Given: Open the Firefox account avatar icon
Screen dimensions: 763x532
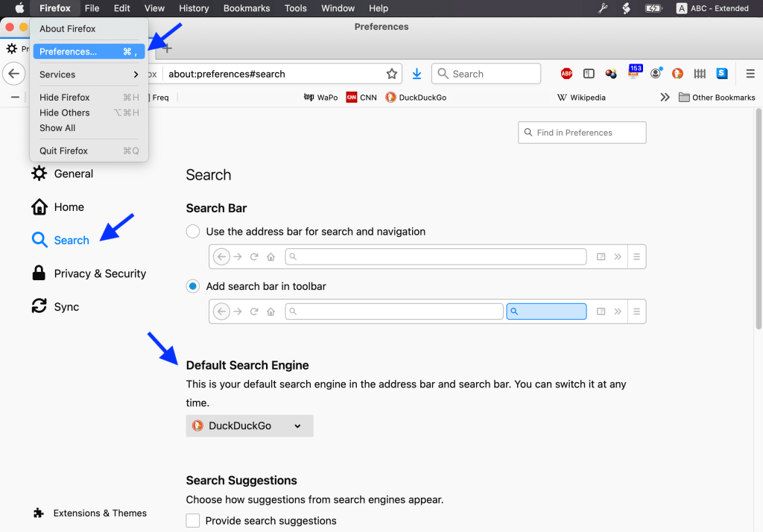Looking at the screenshot, I should tap(656, 74).
